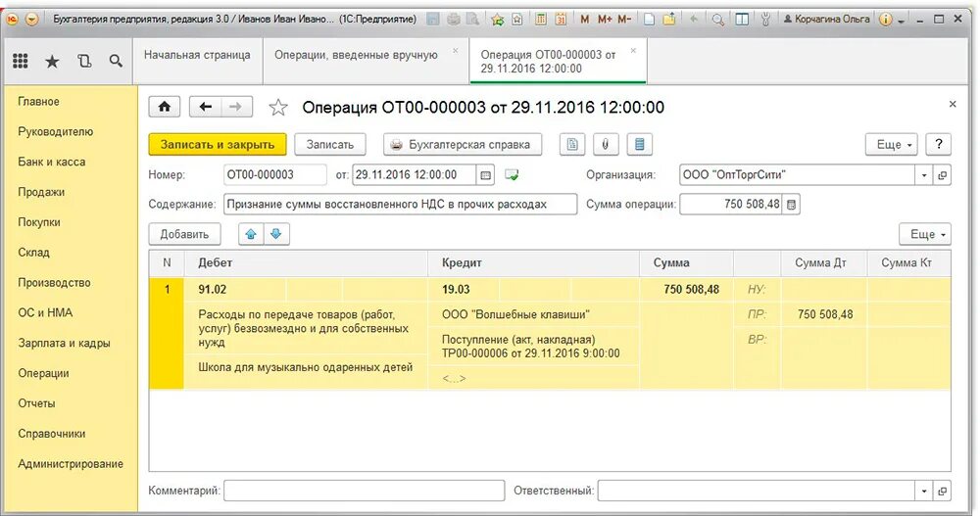Open Favorites star in the tools panel
The width and height of the screenshot is (980, 516).
[53, 62]
